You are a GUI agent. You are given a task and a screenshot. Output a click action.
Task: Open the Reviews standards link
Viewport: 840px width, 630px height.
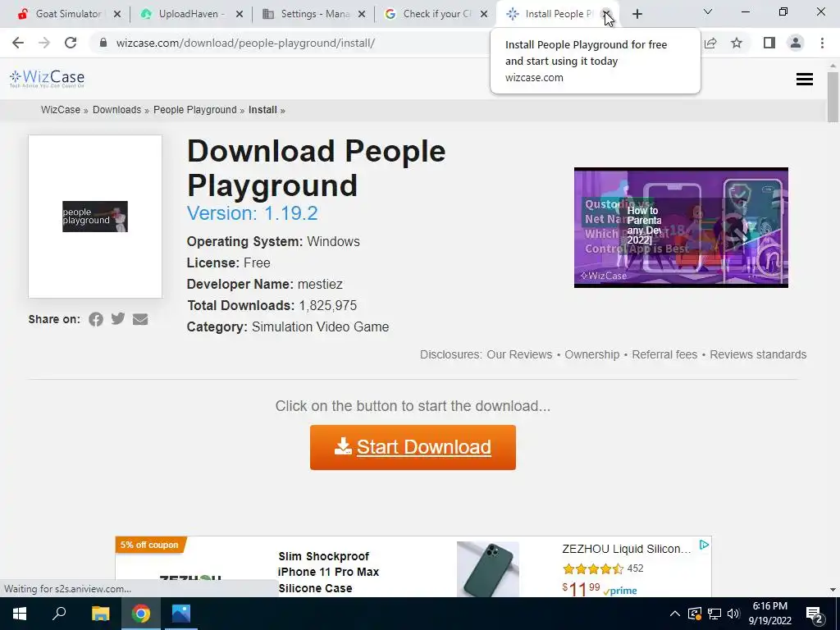tap(758, 354)
